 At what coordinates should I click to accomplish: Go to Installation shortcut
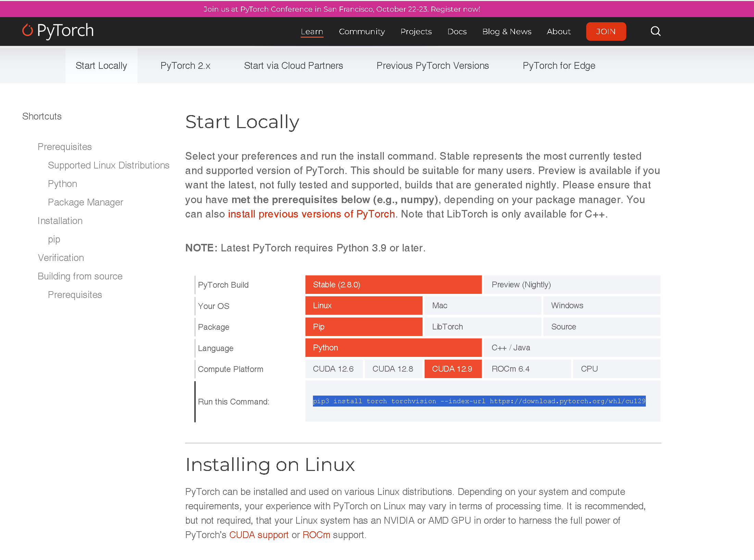point(60,221)
